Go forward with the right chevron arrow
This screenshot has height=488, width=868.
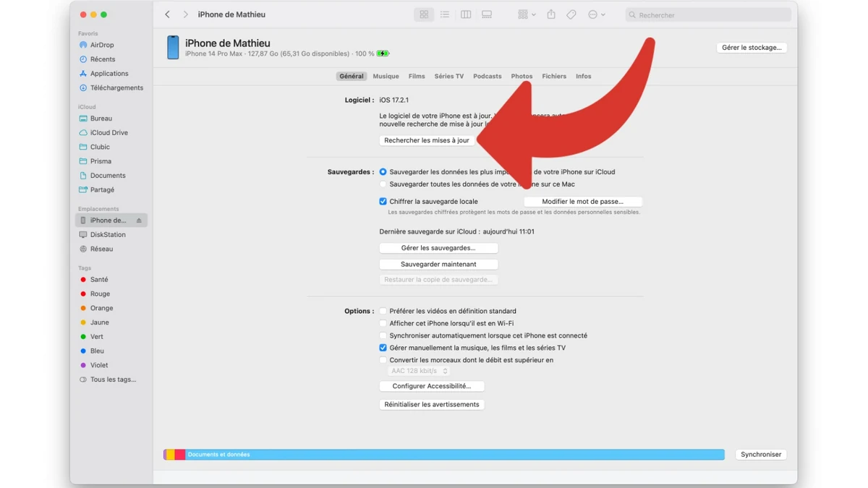[185, 14]
